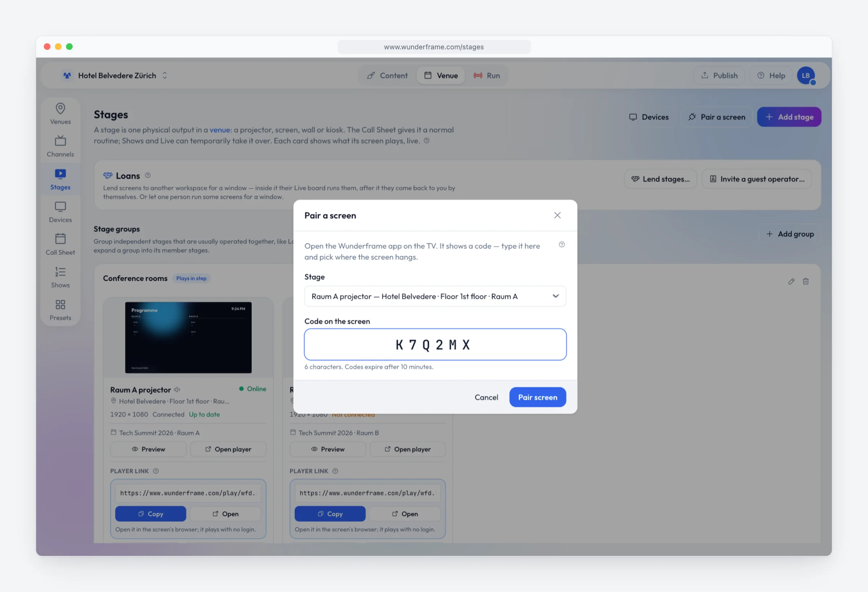Select the Raum B player link URL field
868x592 pixels.
pyautogui.click(x=367, y=493)
